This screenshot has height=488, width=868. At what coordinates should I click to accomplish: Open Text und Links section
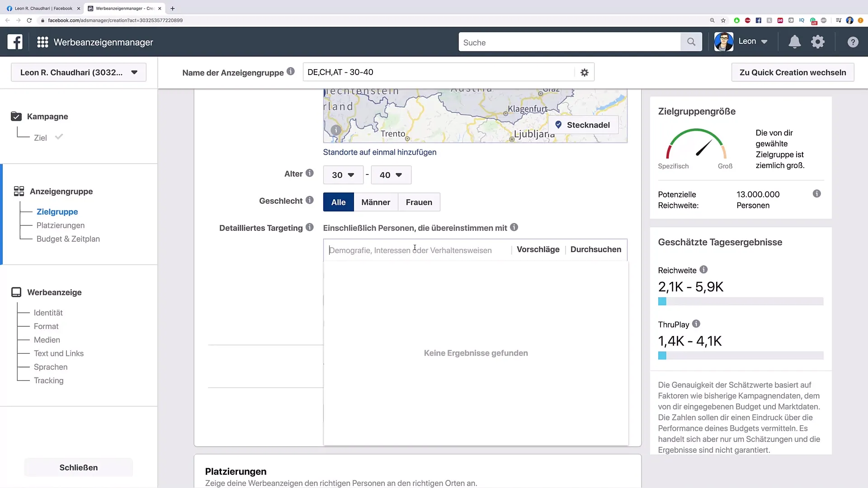pos(59,353)
